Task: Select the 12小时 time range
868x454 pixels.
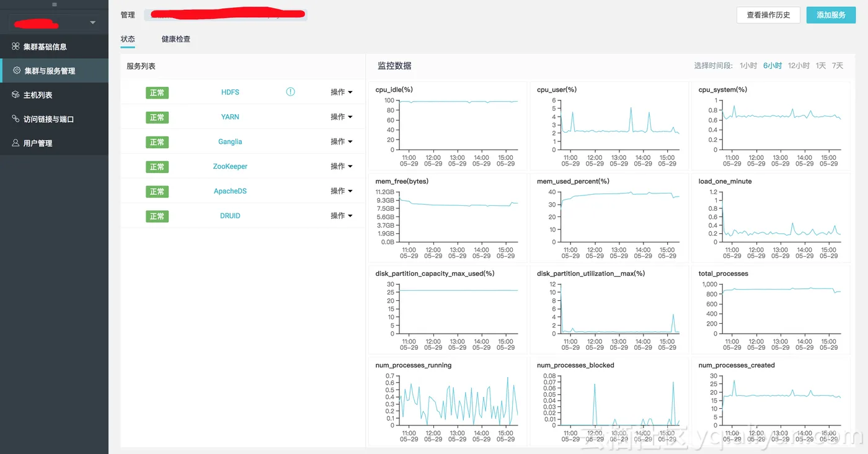Action: (x=799, y=66)
